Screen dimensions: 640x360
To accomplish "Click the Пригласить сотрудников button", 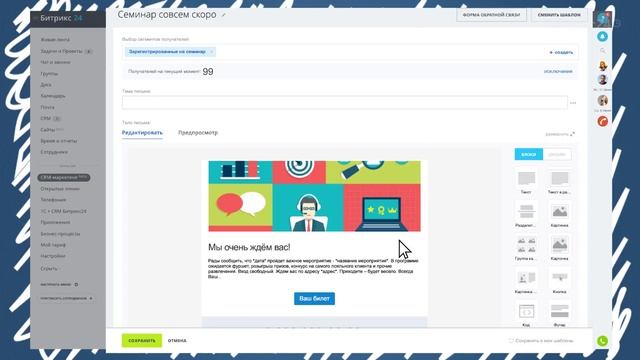I will click(x=66, y=298).
